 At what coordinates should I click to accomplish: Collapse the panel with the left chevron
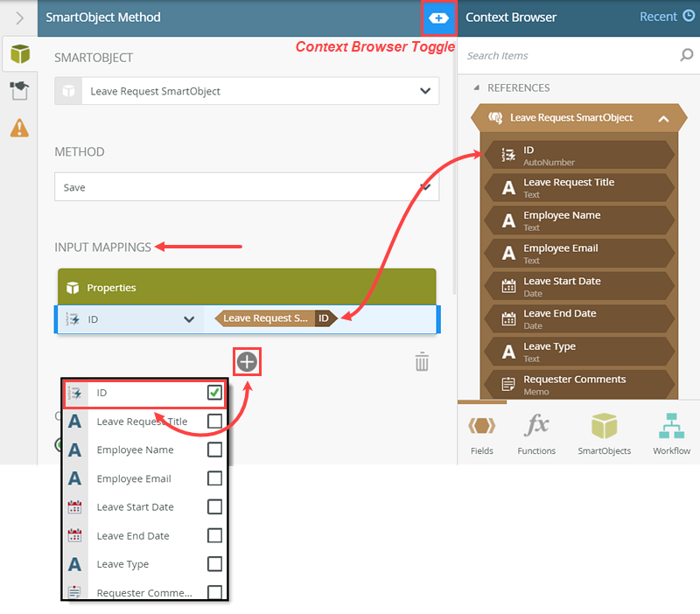(19, 18)
